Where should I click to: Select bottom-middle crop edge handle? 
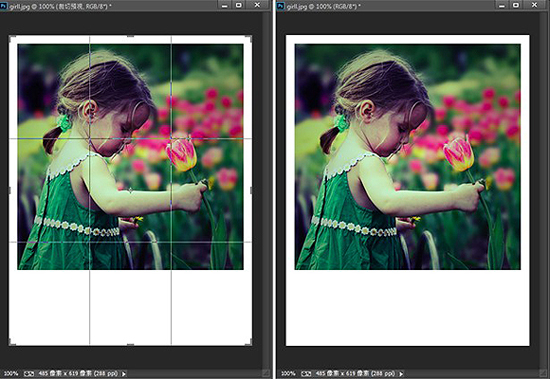pyautogui.click(x=130, y=345)
